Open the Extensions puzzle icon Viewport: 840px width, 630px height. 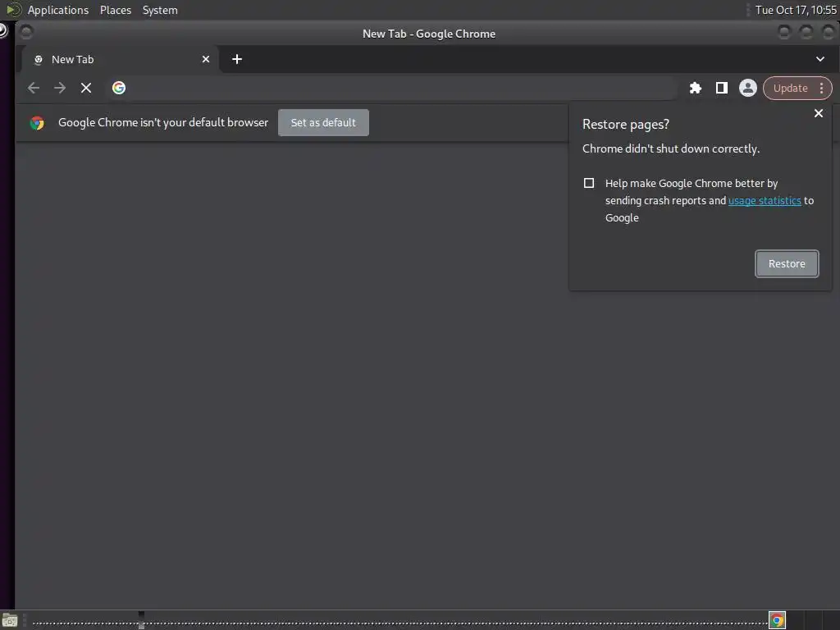(696, 88)
